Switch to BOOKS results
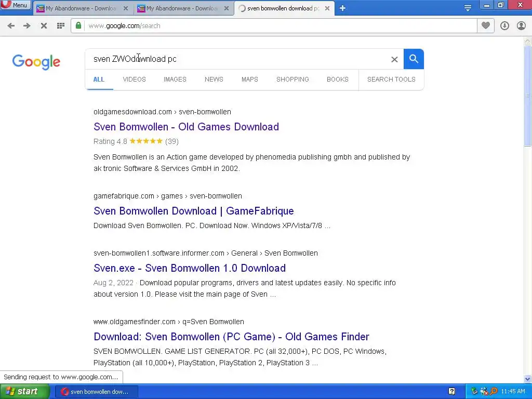Viewport: 532px width, 399px height. (x=338, y=79)
